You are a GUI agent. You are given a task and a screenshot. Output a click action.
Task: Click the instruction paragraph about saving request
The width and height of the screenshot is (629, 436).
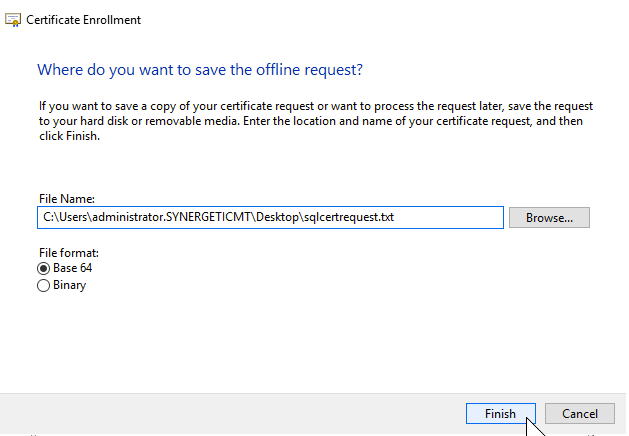pos(316,121)
